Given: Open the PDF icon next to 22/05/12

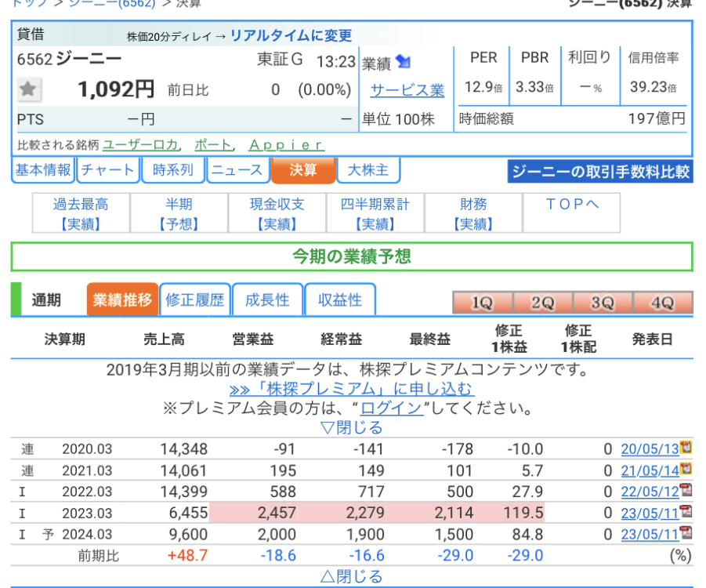Looking at the screenshot, I should point(686,490).
